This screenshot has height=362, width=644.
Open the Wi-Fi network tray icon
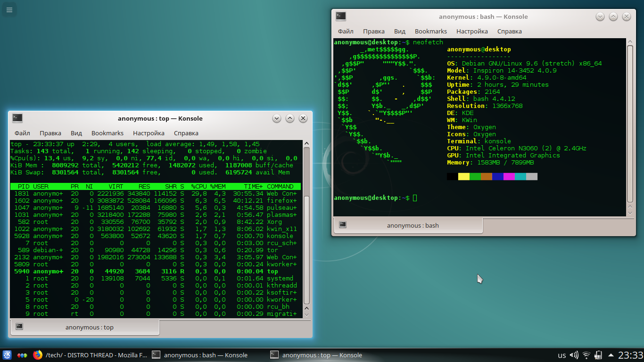586,355
